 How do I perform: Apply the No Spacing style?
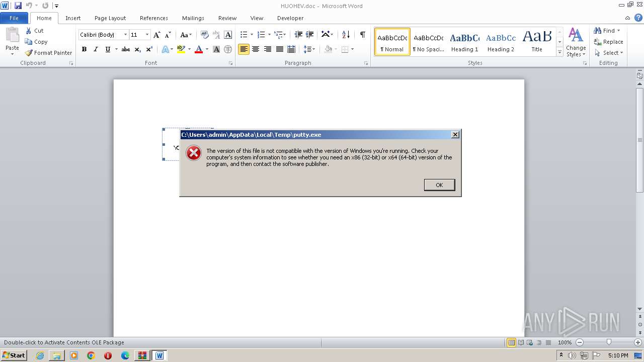[x=428, y=42]
